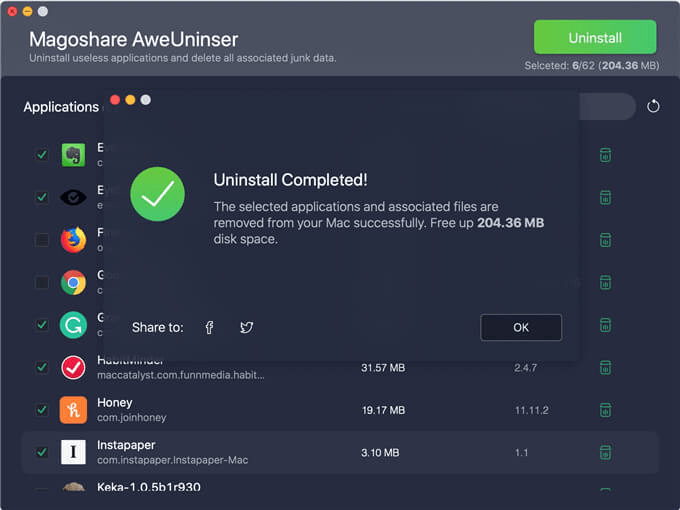Image resolution: width=680 pixels, height=510 pixels.
Task: Click trash icon in the eye app row
Action: pyautogui.click(x=605, y=197)
